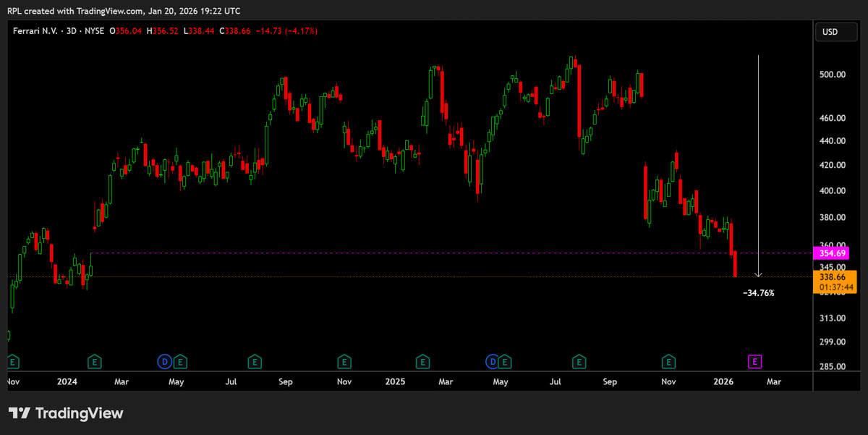Screen dimensions: 868x435
Task: Click the Ferrari N.V. symbol name
Action: coord(36,32)
